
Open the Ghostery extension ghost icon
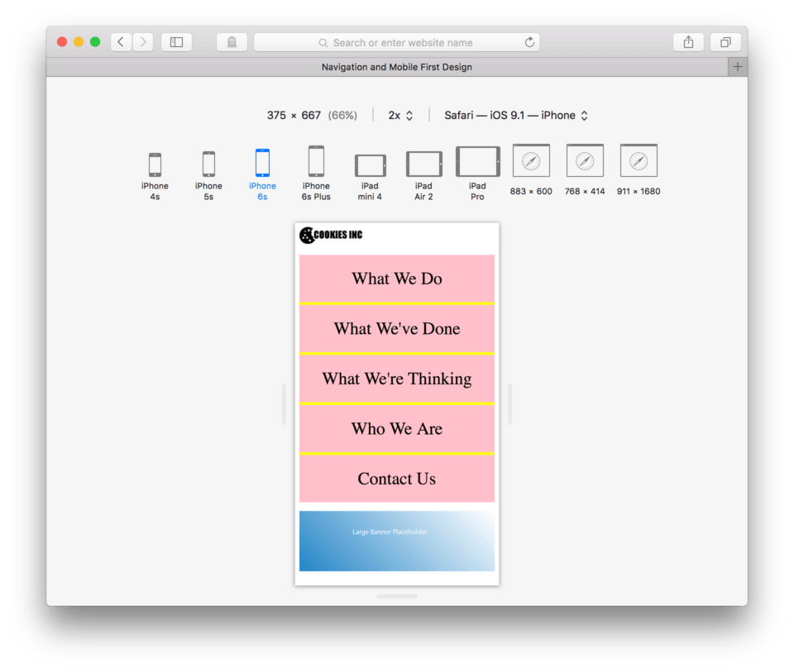[232, 42]
